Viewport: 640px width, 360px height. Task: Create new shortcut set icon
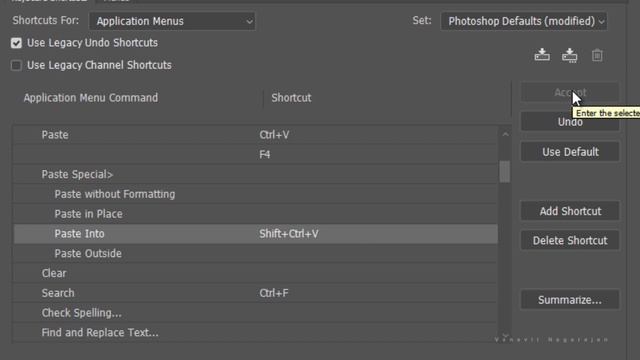point(569,55)
